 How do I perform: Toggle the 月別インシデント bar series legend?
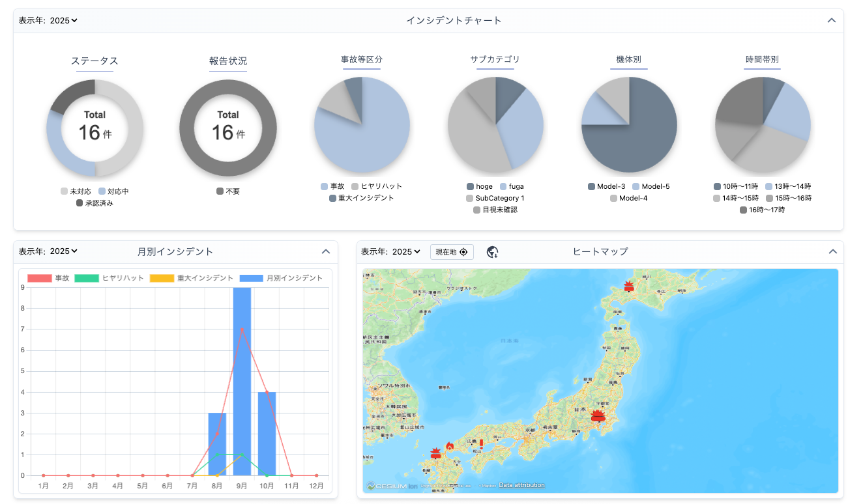point(281,278)
